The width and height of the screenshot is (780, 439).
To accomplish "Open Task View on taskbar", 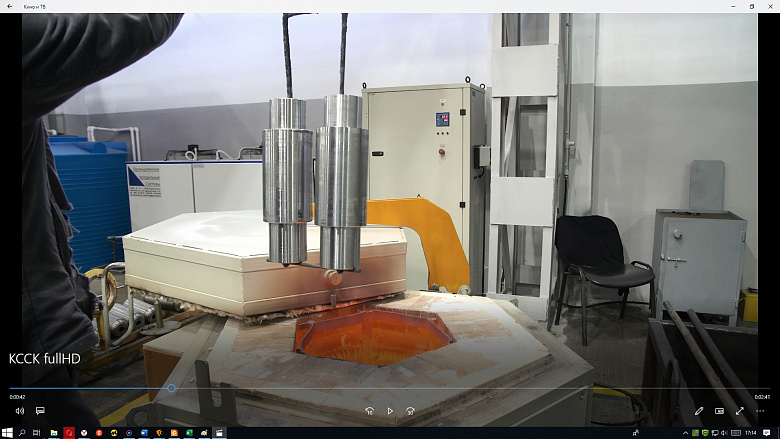I will [38, 432].
